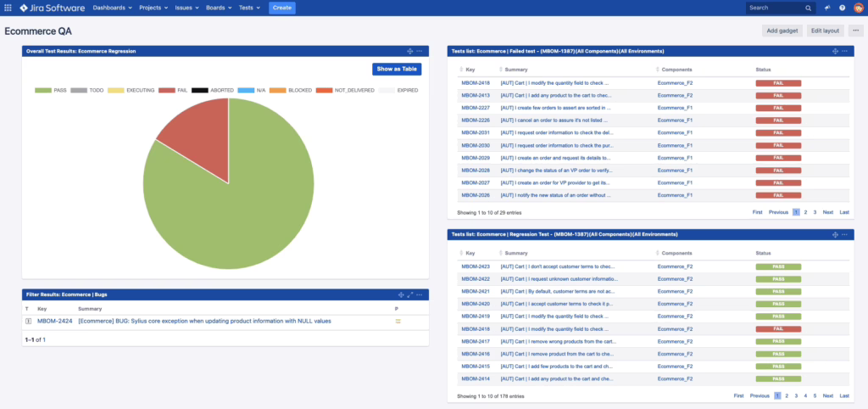Click the notifications megaphone icon
Image resolution: width=868 pixels, height=409 pixels.
[x=827, y=8]
